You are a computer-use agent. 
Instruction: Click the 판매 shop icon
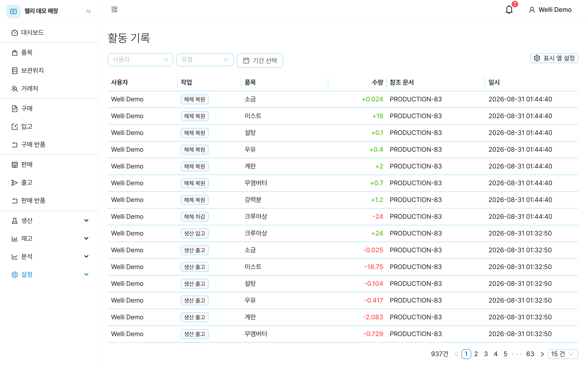tap(14, 165)
